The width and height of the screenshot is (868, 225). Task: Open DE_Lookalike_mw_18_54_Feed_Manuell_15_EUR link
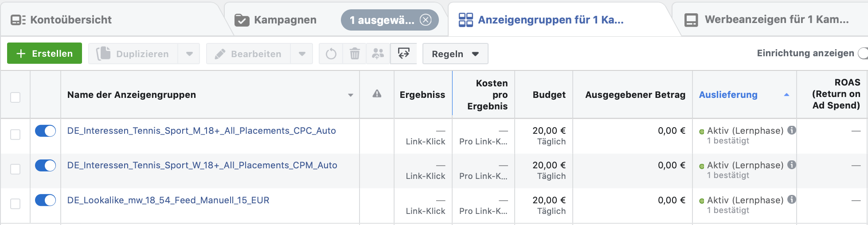click(x=168, y=200)
